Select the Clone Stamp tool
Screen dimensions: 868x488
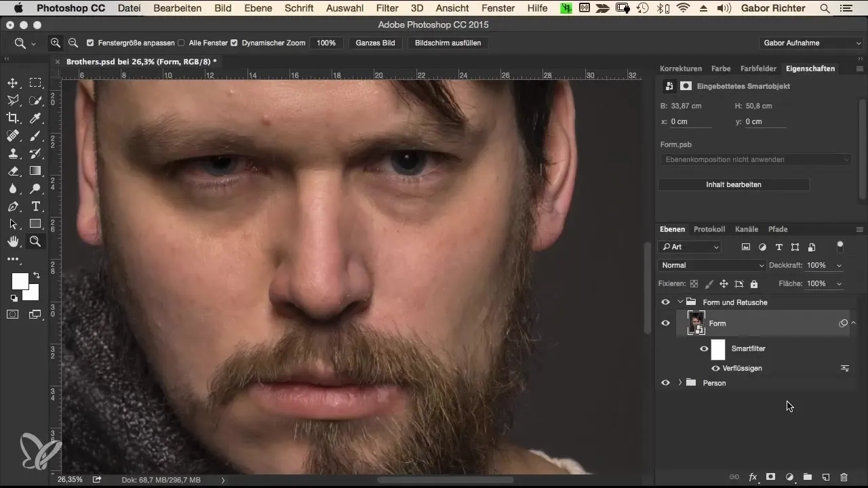[13, 153]
